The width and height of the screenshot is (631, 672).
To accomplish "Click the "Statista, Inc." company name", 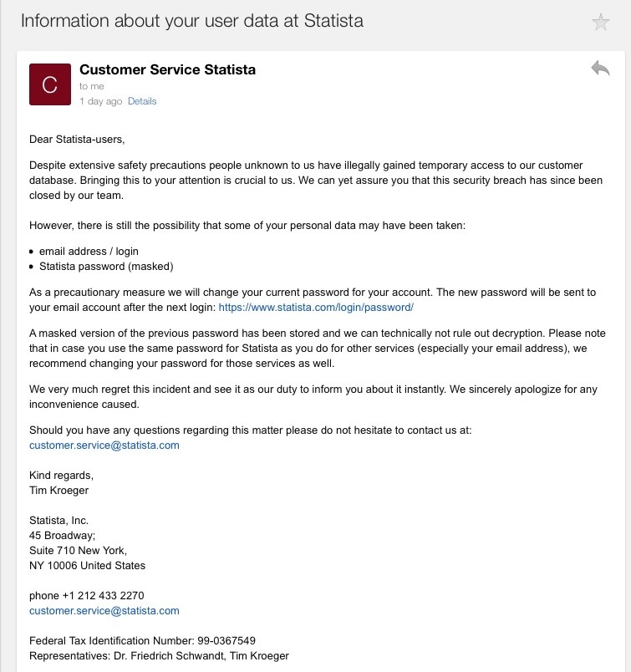I will [x=59, y=520].
